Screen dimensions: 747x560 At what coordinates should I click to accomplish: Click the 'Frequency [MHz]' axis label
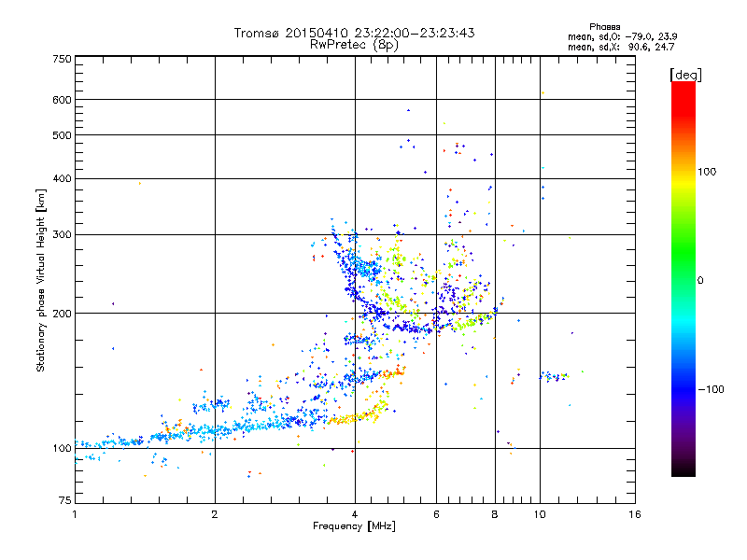point(354,526)
